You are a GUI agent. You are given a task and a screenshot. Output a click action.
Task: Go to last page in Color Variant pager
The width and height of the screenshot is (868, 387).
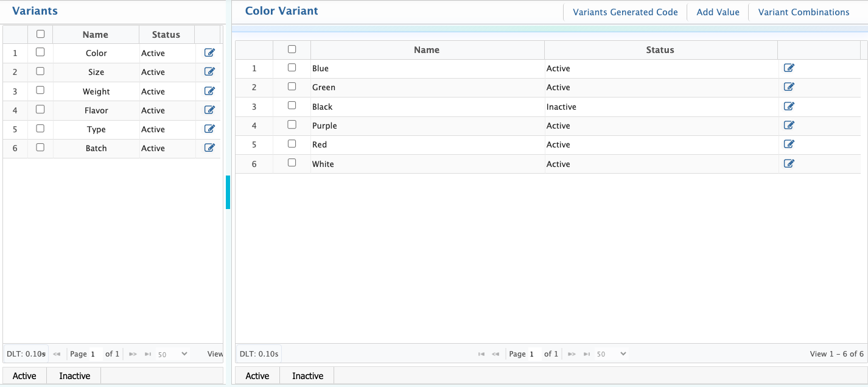coord(586,354)
